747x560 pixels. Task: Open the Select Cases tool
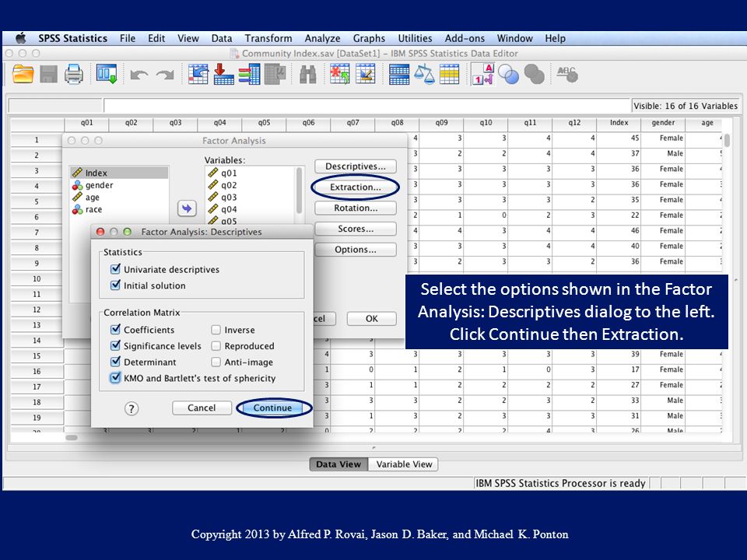449,75
